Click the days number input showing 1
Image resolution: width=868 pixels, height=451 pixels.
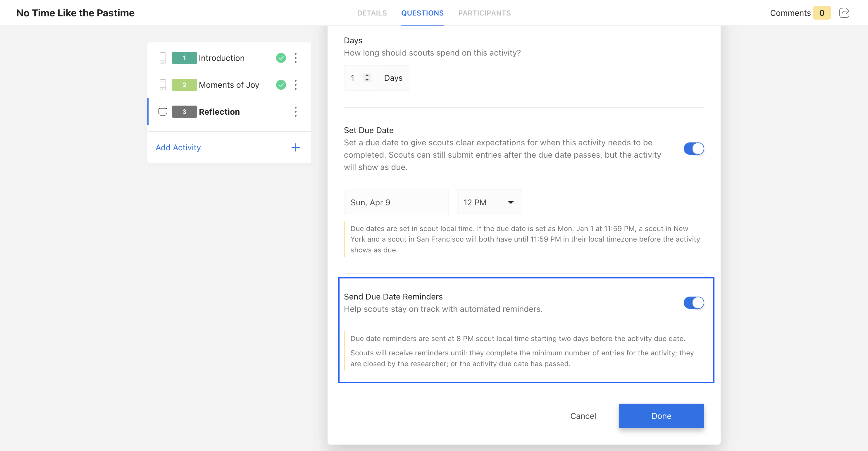coord(361,78)
